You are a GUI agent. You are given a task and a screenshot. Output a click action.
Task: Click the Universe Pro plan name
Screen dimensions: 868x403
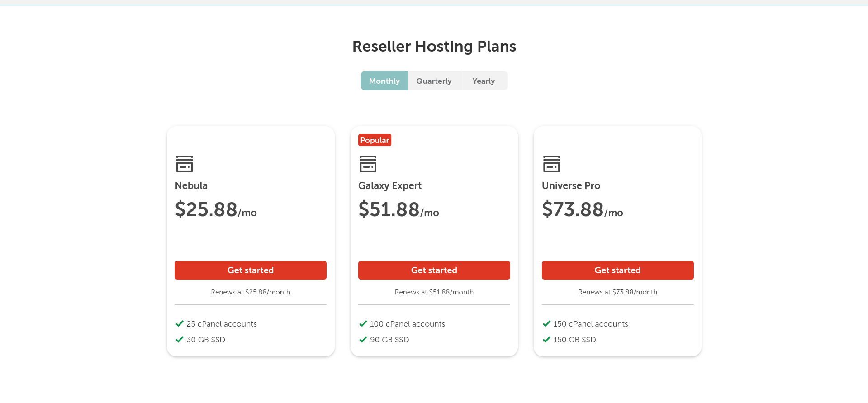coord(571,185)
